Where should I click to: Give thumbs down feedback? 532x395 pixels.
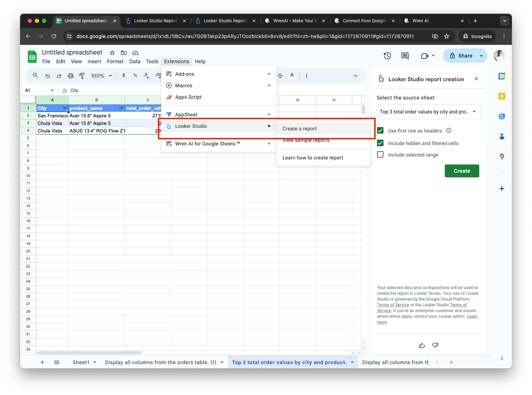coord(435,345)
